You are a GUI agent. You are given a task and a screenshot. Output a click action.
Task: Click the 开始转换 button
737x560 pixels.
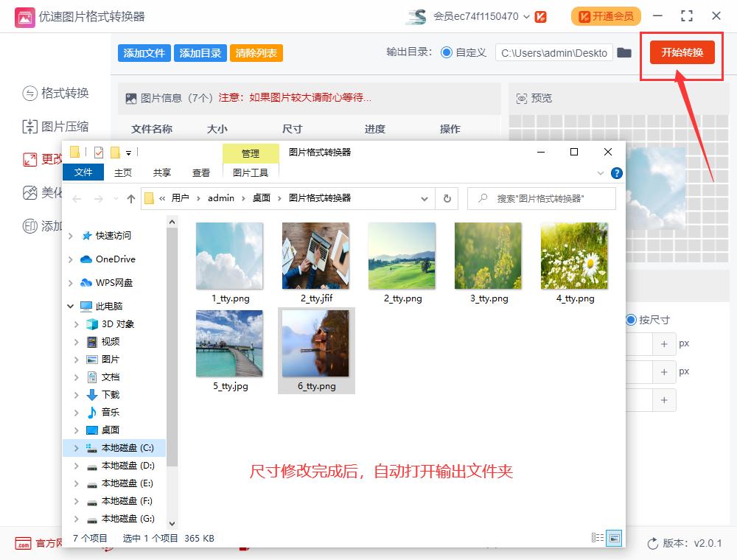(681, 52)
